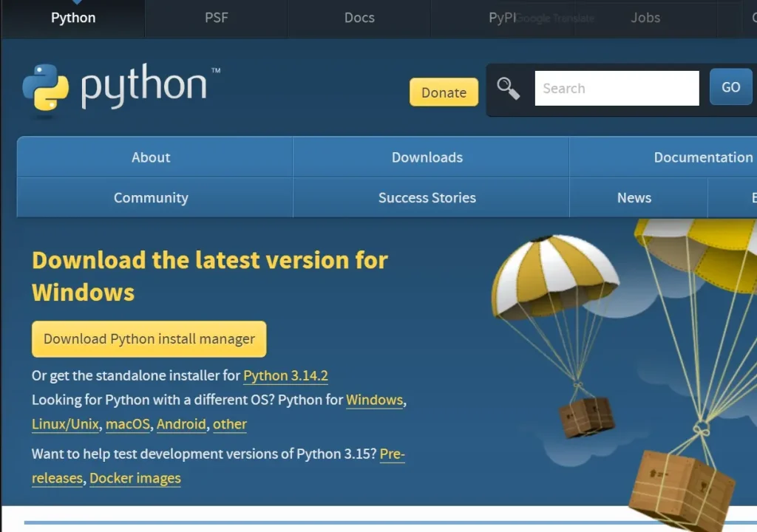Click the yellow Donate button
This screenshot has width=757, height=532.
[444, 92]
